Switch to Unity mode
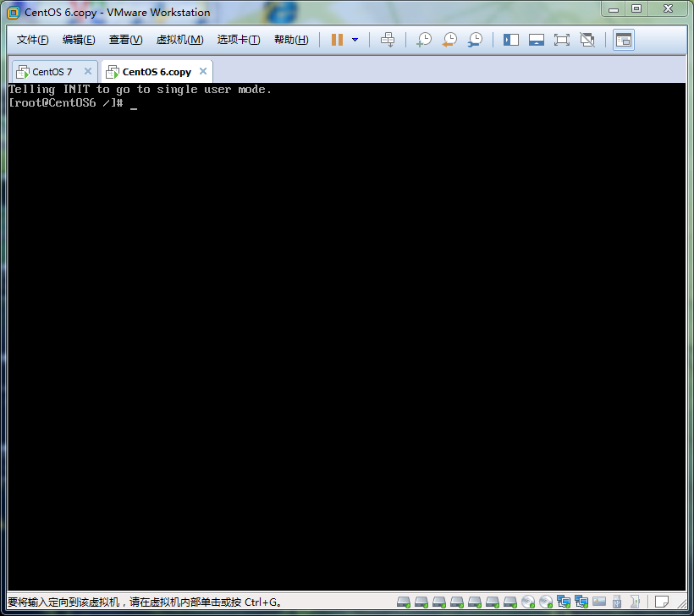 (587, 40)
